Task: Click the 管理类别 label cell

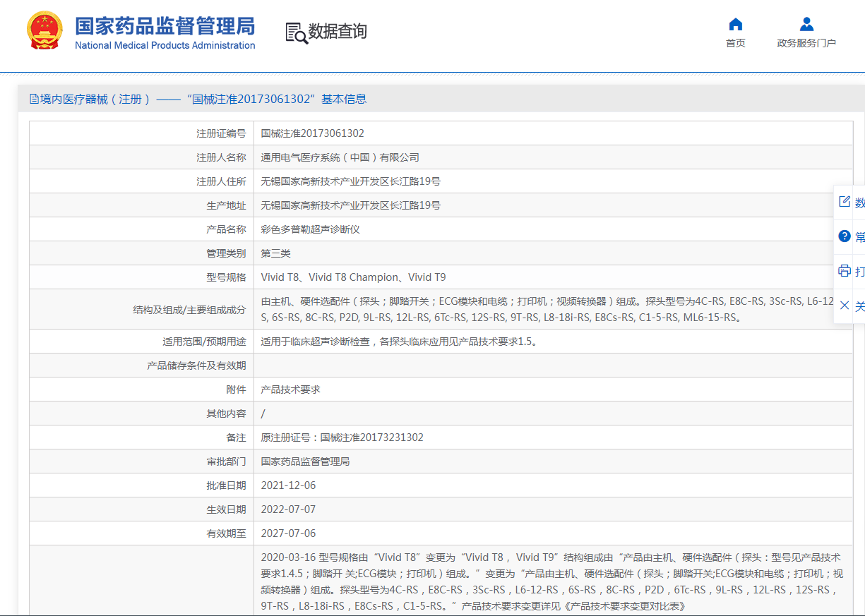Action: (x=141, y=253)
